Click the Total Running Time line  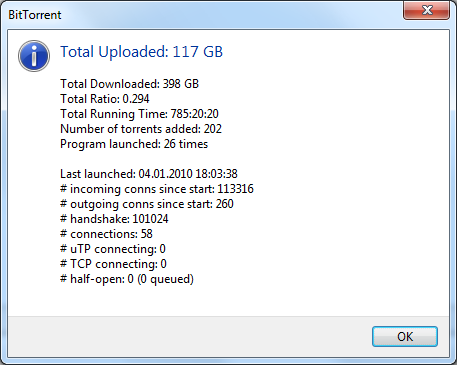pyautogui.click(x=139, y=114)
